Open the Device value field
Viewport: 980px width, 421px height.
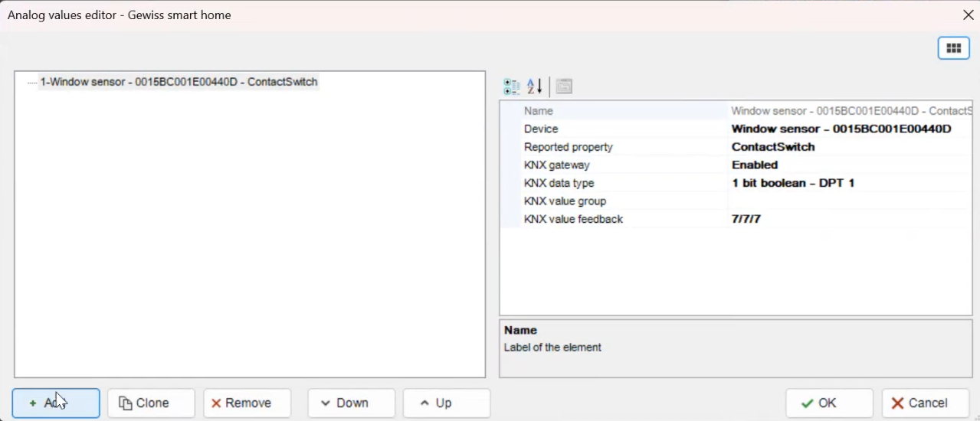[x=851, y=129]
